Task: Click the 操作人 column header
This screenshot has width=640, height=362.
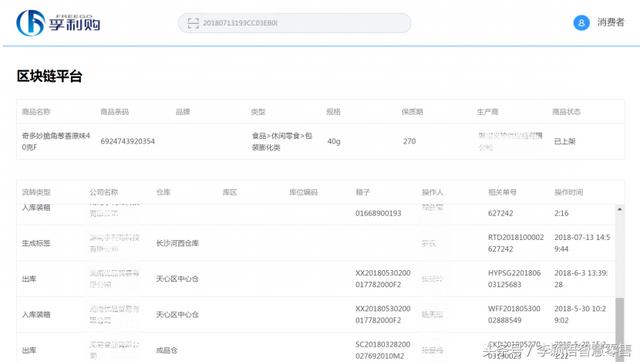Action: (x=432, y=192)
